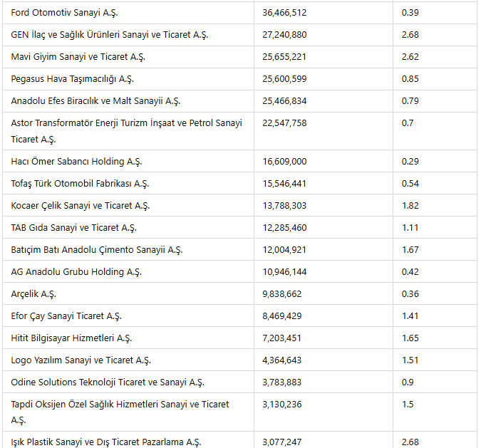Screen dimensions: 481x448
Task: Click the value 22,547,758
Action: [284, 123]
